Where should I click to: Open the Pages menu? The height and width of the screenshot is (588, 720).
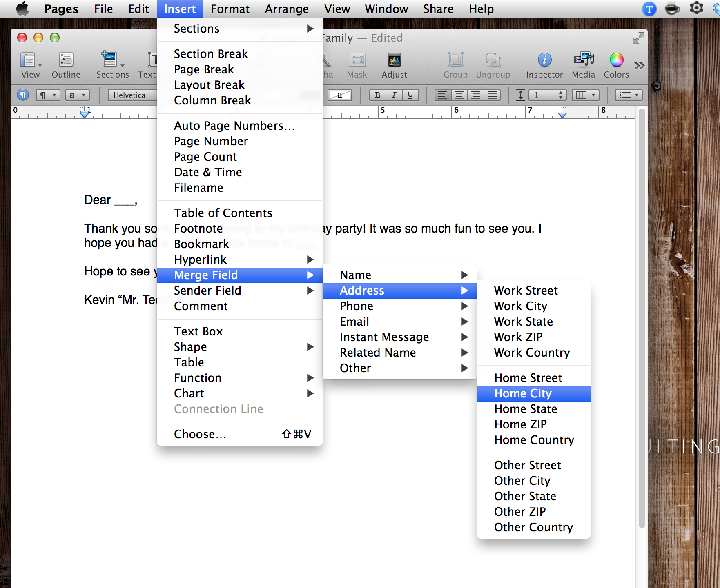[x=61, y=9]
